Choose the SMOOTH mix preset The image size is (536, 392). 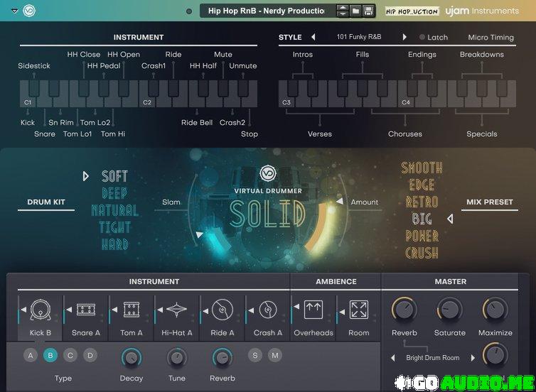coord(422,168)
